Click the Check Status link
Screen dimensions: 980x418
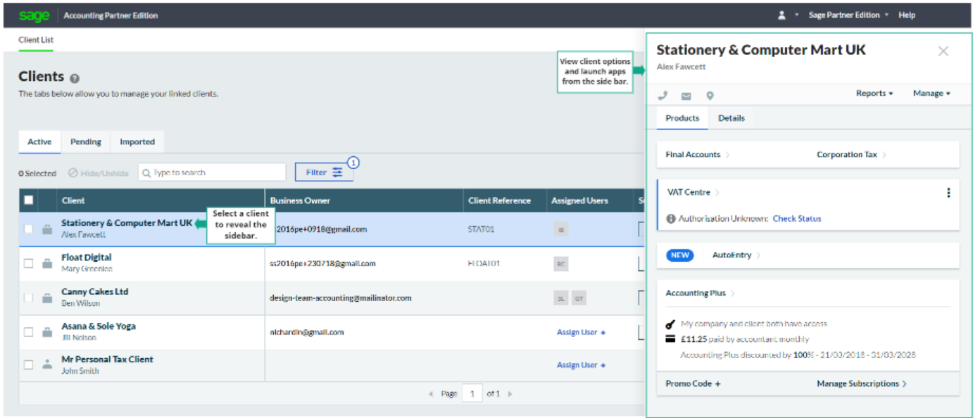pyautogui.click(x=796, y=219)
